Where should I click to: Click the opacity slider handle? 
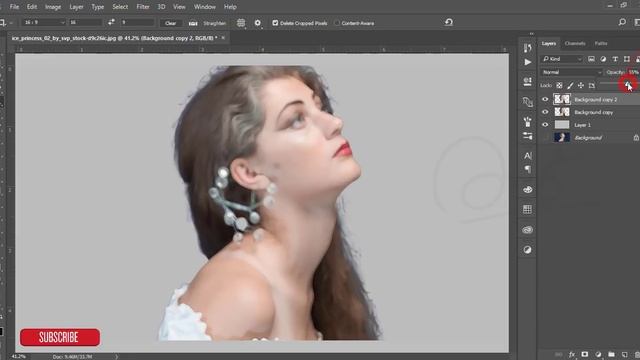627,84
